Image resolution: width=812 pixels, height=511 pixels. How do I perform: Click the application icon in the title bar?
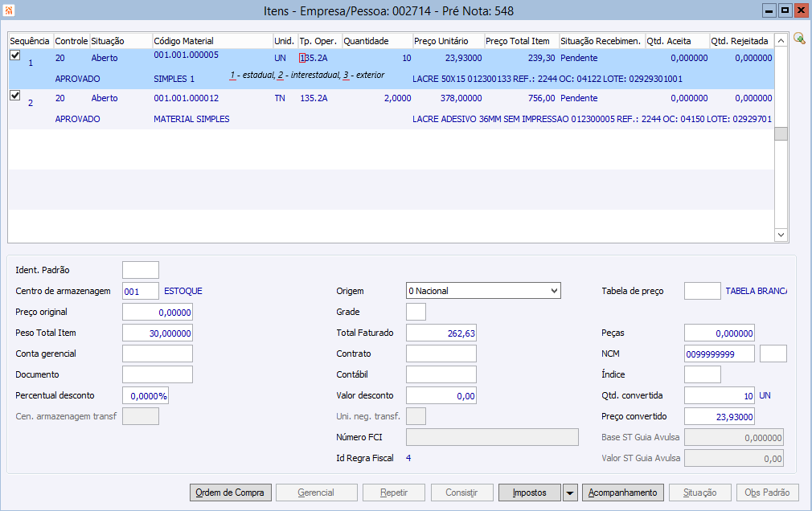9,10
